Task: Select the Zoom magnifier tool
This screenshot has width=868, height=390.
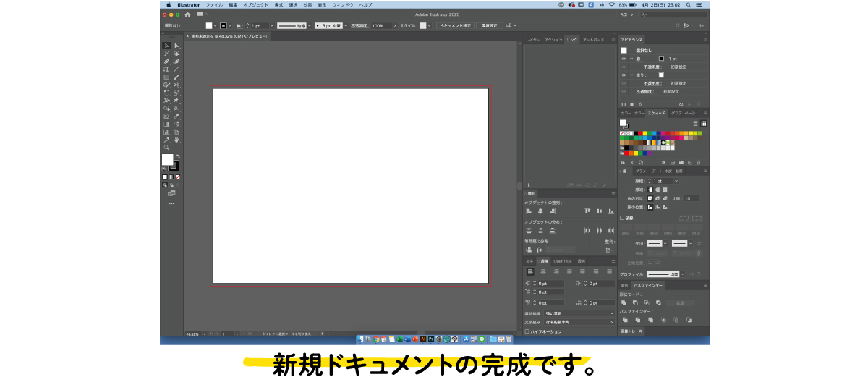Action: (x=166, y=148)
